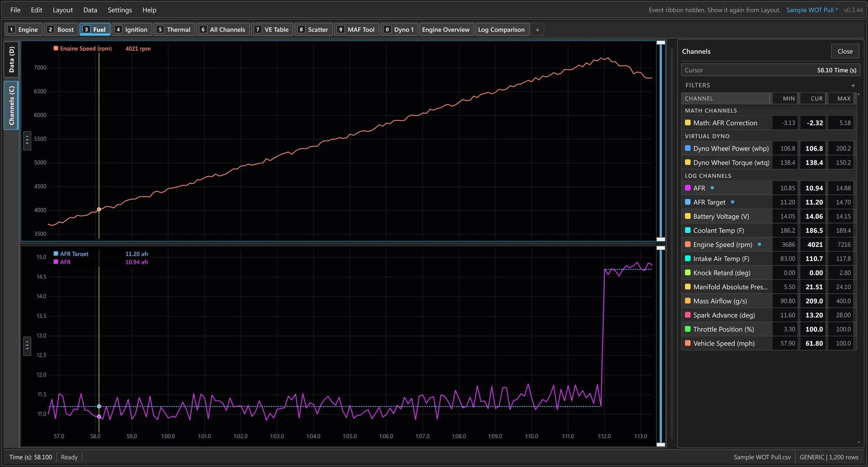Toggle the Engine Speed plotted dot
The height and width of the screenshot is (467, 868).
tap(759, 244)
